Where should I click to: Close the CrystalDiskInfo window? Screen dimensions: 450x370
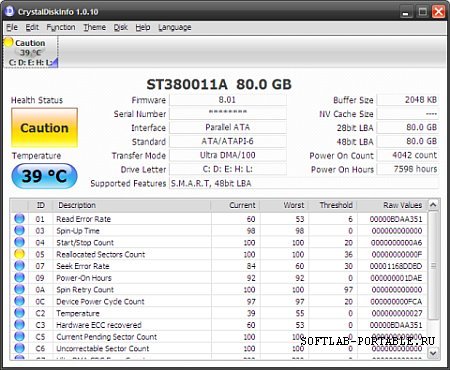pos(438,12)
